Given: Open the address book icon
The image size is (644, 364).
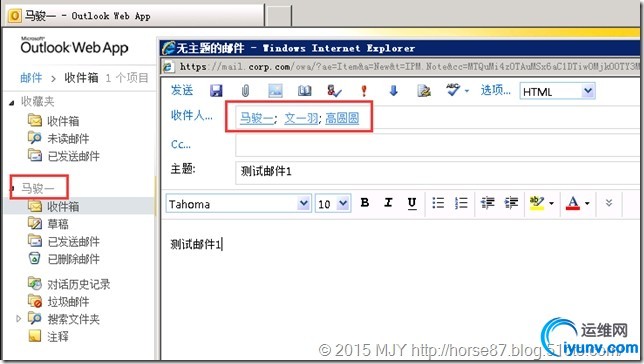Looking at the screenshot, I should click(x=304, y=91).
